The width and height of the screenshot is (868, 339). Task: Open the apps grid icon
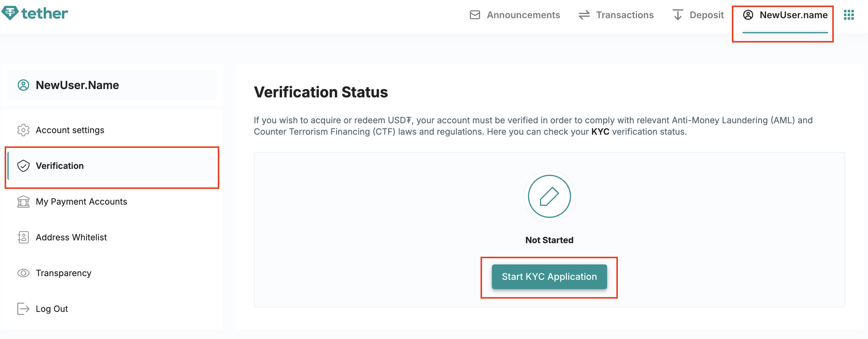pos(849,15)
